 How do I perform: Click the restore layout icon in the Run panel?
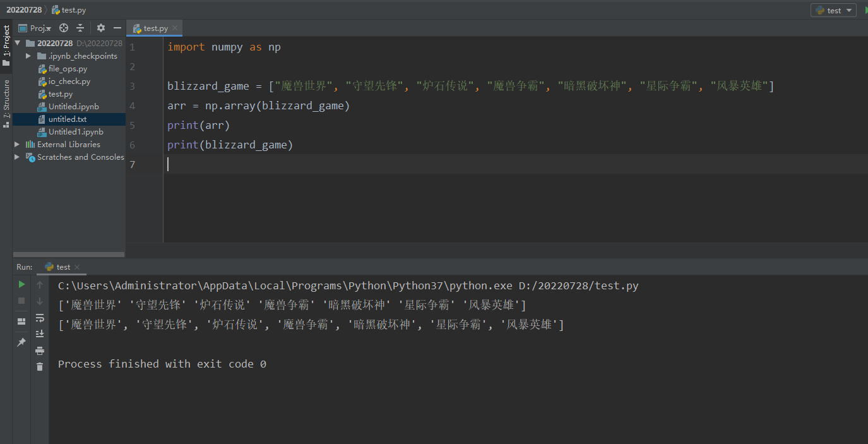(21, 321)
